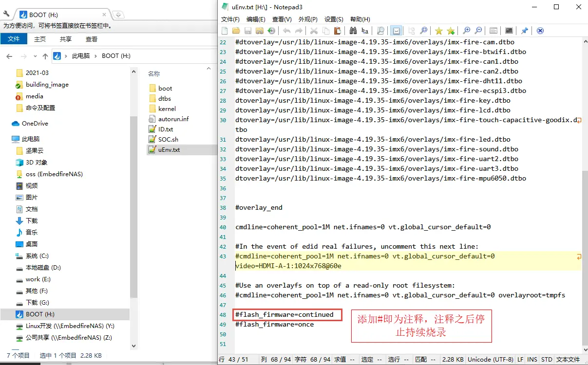Click the blue circle X exit icon
Image resolution: width=588 pixels, height=365 pixels.
[540, 31]
